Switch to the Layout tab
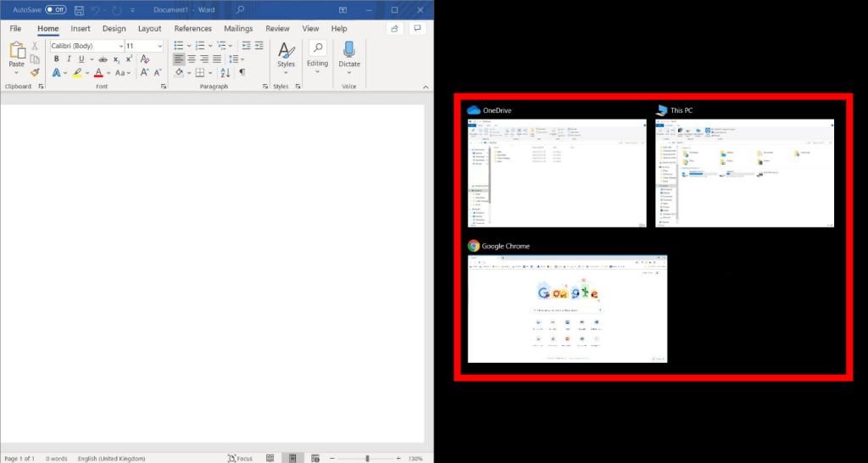 149,28
